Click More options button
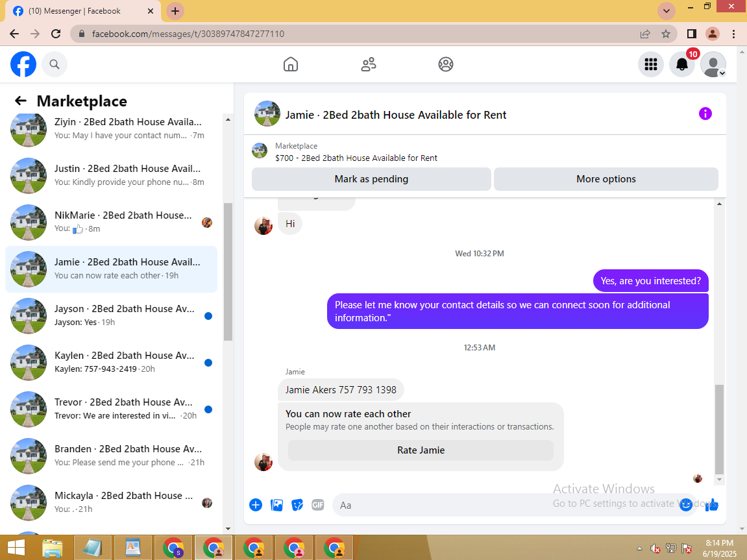 point(606,179)
